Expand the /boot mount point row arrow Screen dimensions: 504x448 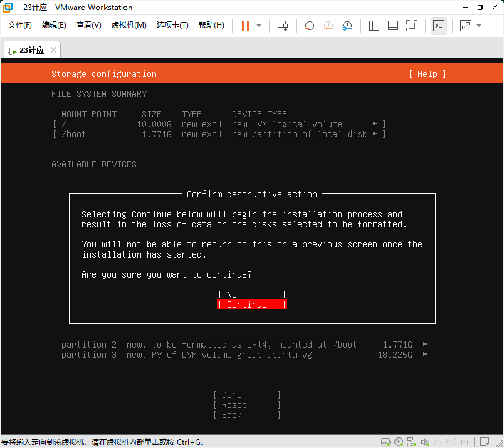(375, 133)
